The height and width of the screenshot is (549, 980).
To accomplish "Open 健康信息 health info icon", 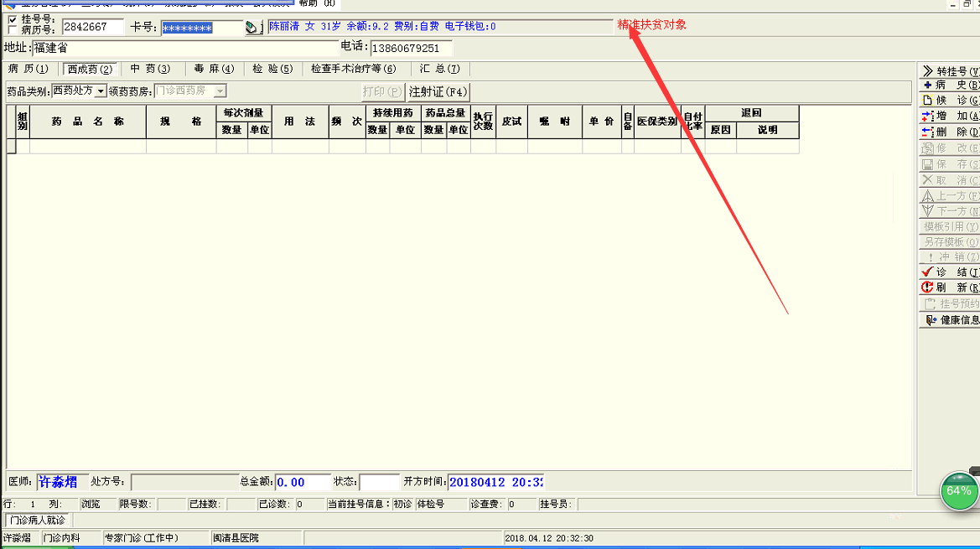I will (x=931, y=320).
